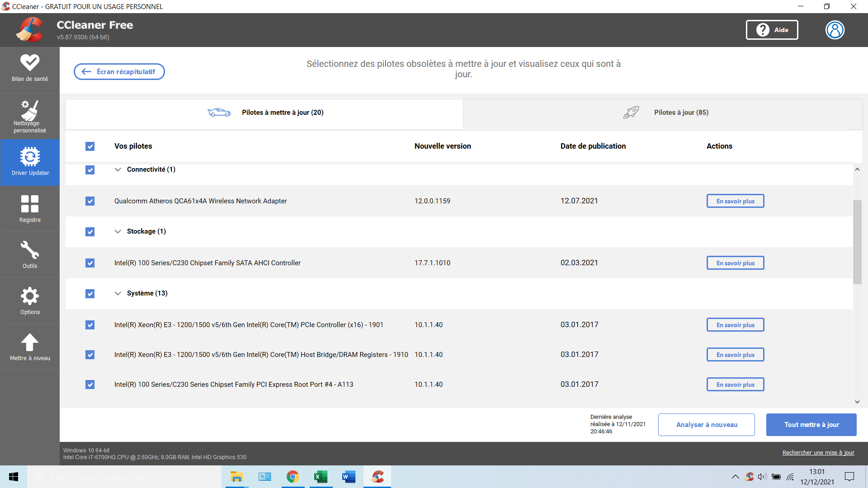Show hidden system tray icons

coord(735,477)
